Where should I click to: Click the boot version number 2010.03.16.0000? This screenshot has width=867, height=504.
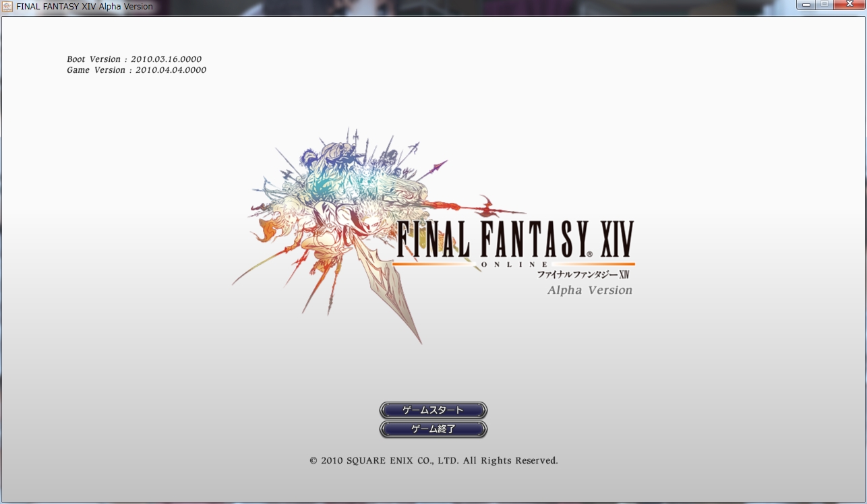point(166,59)
